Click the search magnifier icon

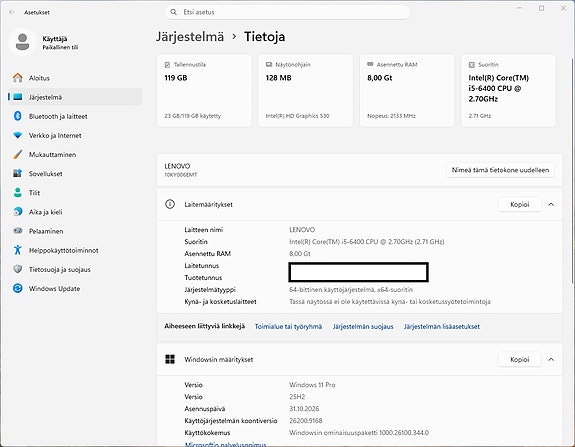point(173,12)
